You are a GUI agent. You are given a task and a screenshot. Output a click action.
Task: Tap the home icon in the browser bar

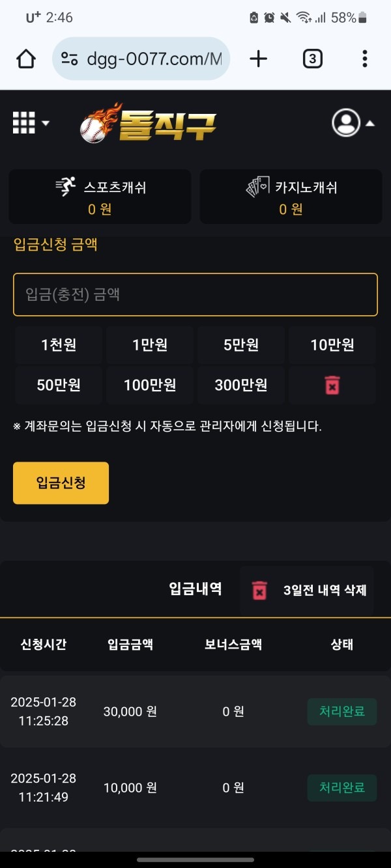pos(25,58)
